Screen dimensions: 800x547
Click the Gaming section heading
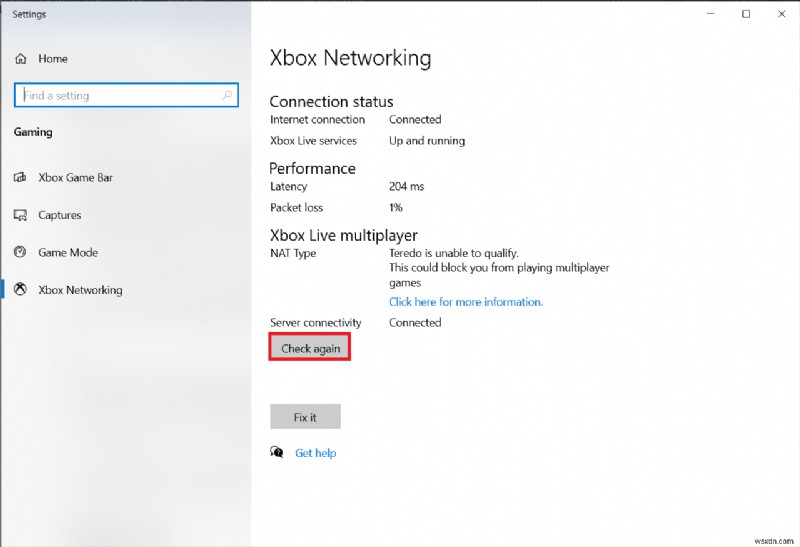click(x=33, y=132)
